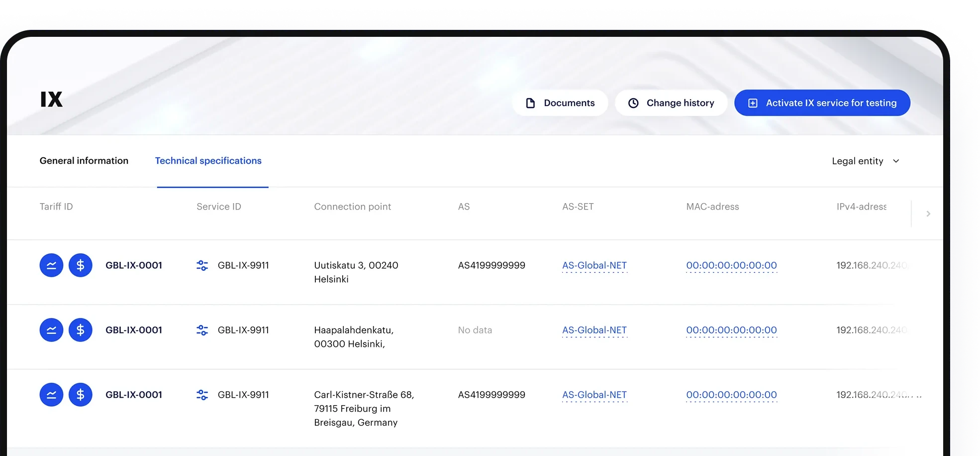The height and width of the screenshot is (456, 980).
Task: Click the AS-SET column header
Action: 578,207
